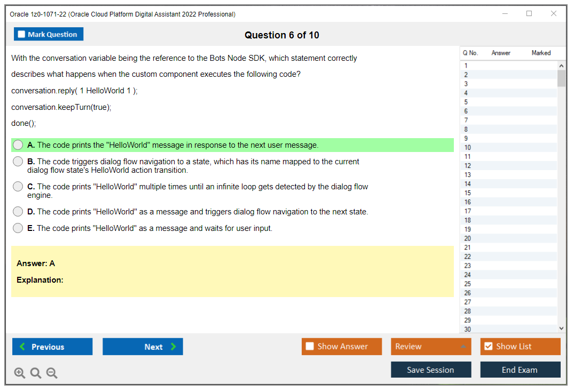Disable the Show List checkbox
Screen dimensions: 574x392
(x=489, y=346)
